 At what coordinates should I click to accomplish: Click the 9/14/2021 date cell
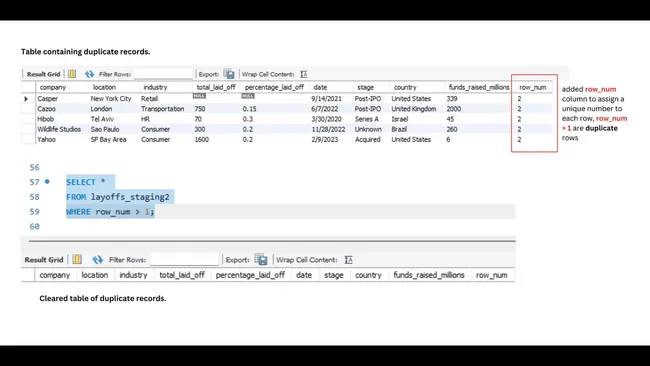click(327, 99)
